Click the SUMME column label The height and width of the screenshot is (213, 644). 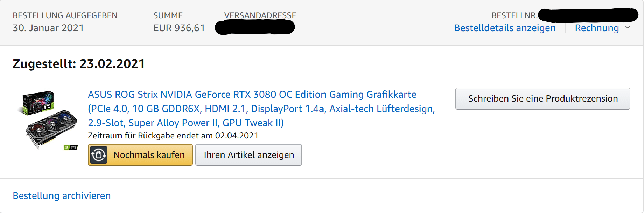(168, 15)
